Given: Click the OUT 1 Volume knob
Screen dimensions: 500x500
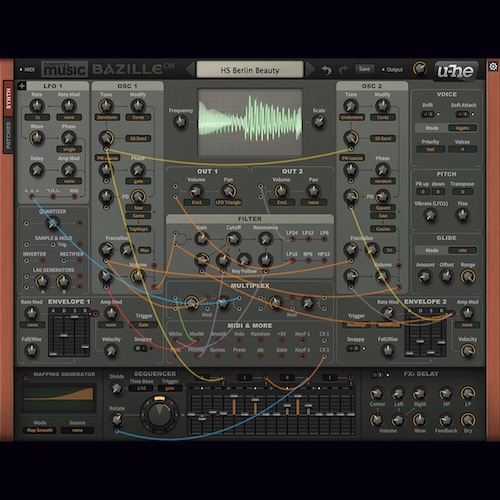Looking at the screenshot, I should click(x=196, y=191).
